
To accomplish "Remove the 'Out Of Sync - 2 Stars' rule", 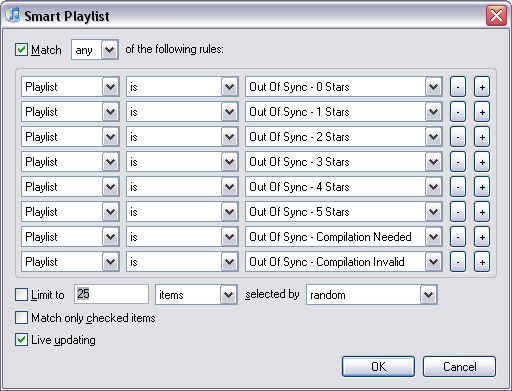I will click(x=458, y=137).
